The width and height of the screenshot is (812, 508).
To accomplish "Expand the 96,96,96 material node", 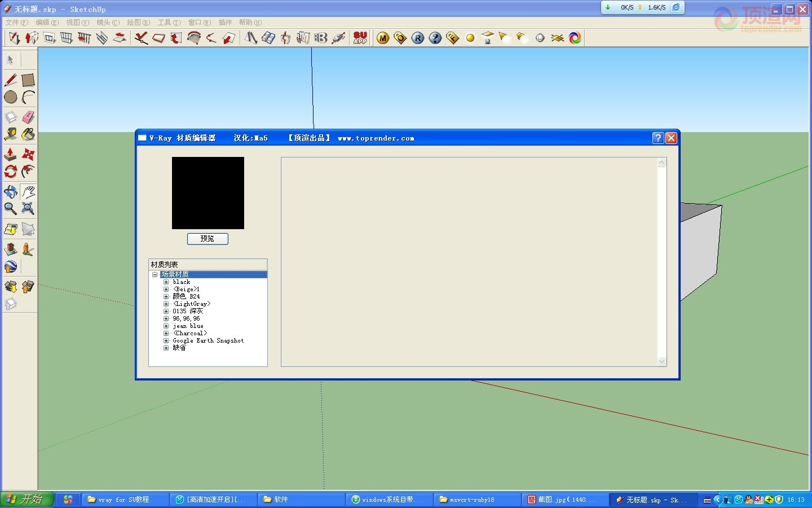I will click(x=166, y=318).
